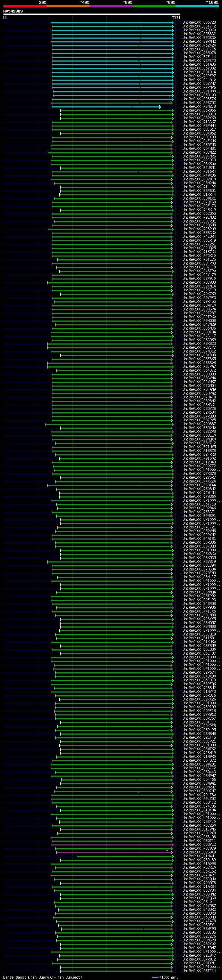Open UniRef100_Q2PET3 entry
Image resolution: width=222 pixels, height=980 pixels.
pos(199,60)
